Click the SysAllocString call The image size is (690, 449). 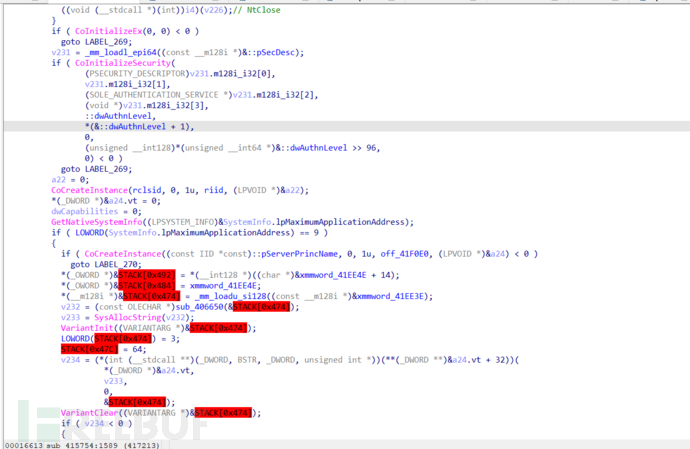pos(128,317)
